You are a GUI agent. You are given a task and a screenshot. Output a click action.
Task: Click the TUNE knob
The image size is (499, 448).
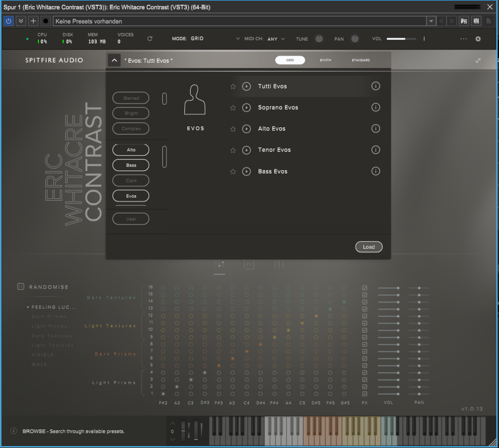point(319,39)
